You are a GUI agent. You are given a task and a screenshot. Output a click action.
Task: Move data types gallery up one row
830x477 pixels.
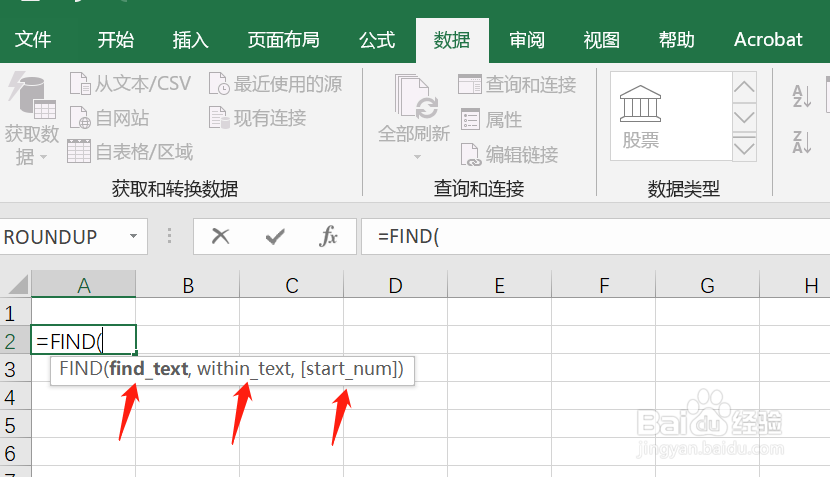tap(744, 87)
